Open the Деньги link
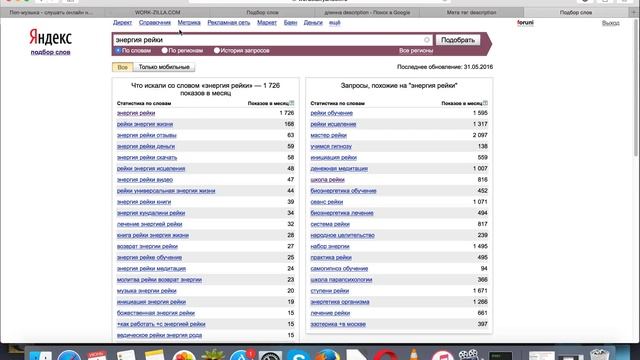The width and height of the screenshot is (640, 360). [x=313, y=23]
